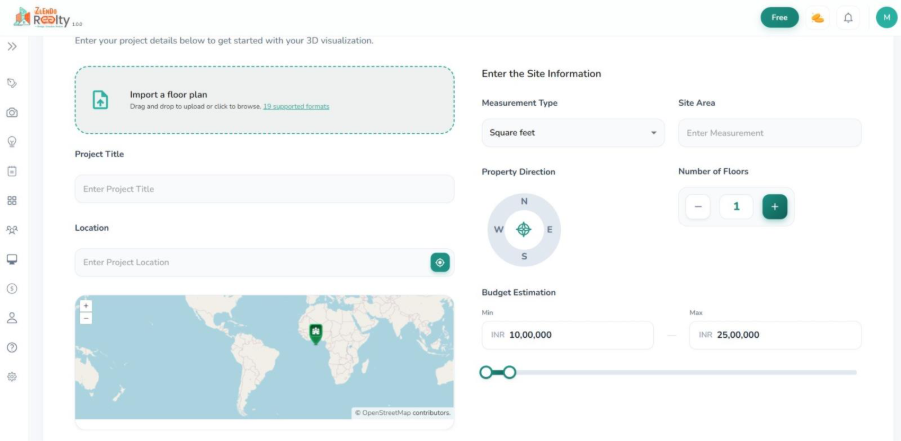Screen dimensions: 901x441
Task: Open the 19 supported formats link
Action: 297,106
